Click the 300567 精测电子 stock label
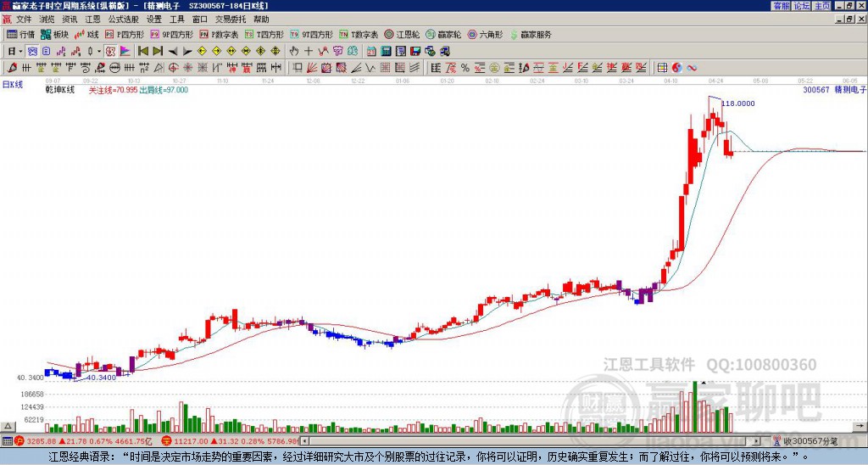The height and width of the screenshot is (465, 868). point(835,90)
